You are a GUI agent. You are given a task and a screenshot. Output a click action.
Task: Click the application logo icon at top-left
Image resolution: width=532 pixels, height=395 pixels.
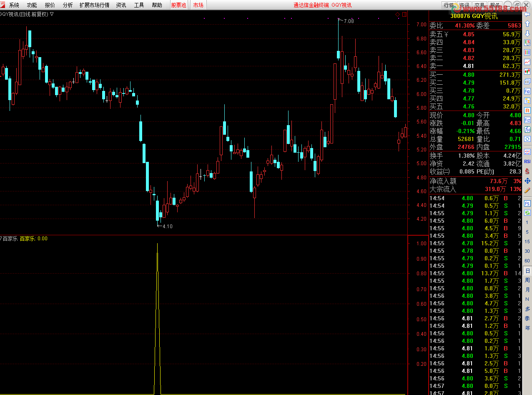click(x=3, y=5)
